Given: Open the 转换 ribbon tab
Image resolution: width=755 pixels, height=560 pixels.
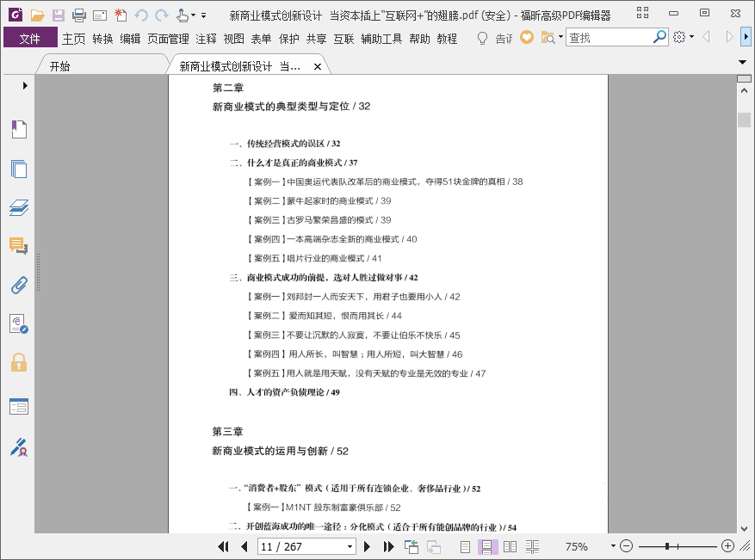Looking at the screenshot, I should pos(102,39).
